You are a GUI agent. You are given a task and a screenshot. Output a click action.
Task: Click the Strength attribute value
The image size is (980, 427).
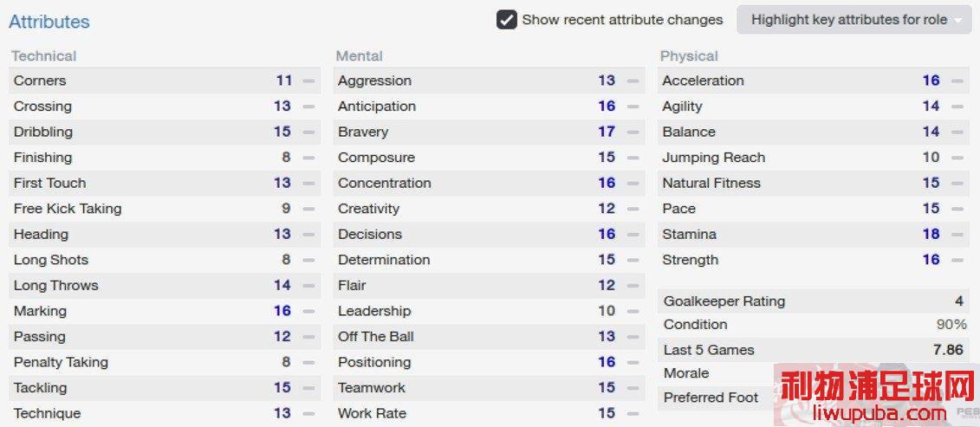pyautogui.click(x=931, y=260)
